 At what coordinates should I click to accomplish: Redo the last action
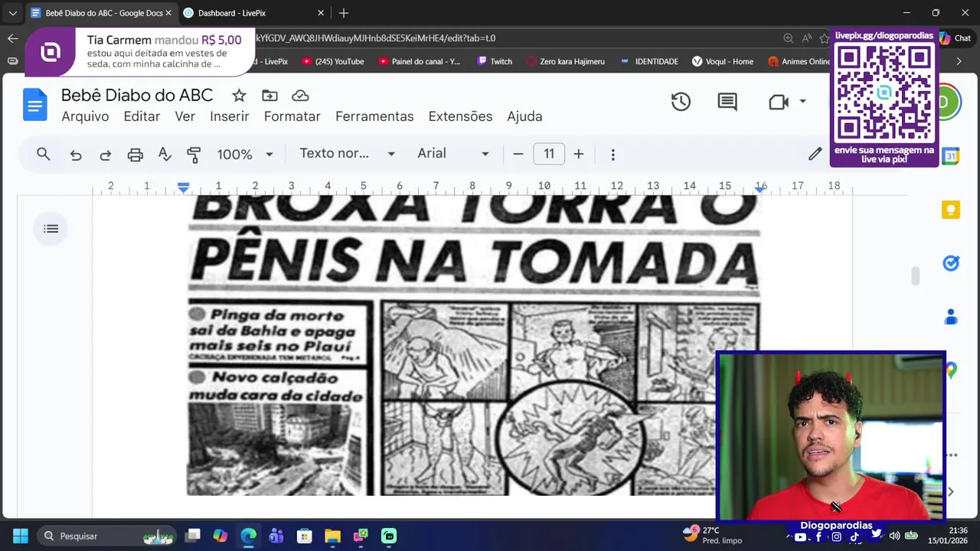click(x=106, y=155)
